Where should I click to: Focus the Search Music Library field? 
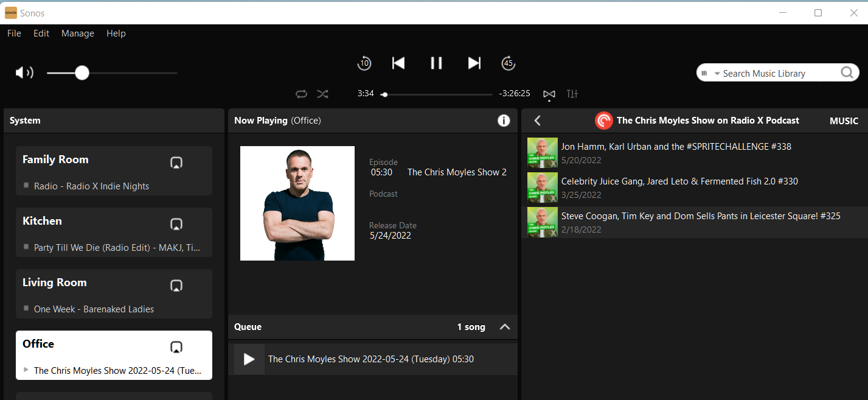(x=777, y=73)
